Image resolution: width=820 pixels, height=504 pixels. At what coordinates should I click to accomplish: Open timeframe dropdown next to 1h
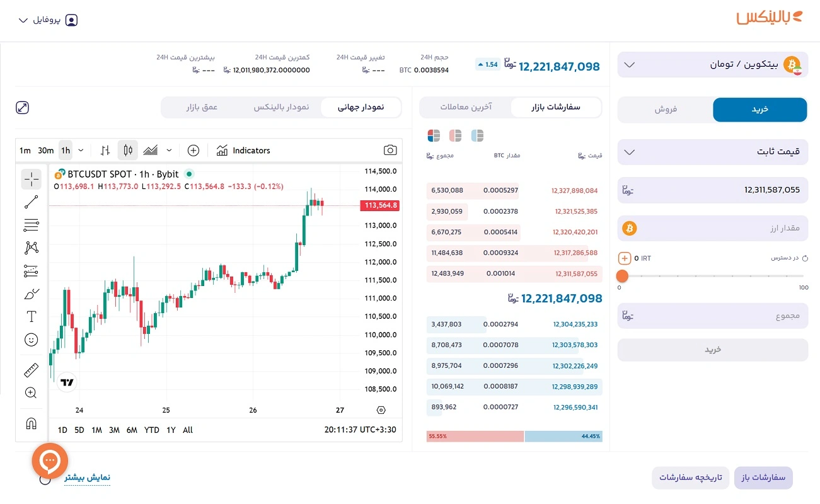(81, 150)
